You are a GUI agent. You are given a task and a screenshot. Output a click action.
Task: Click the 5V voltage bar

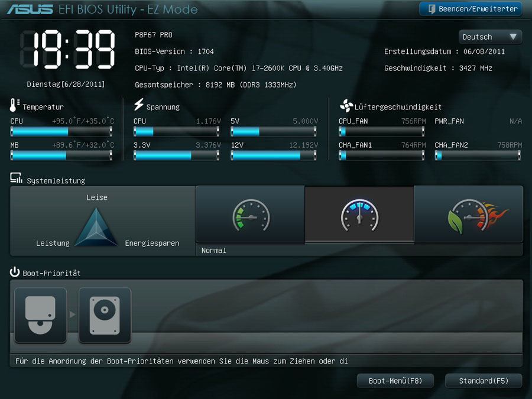tap(274, 131)
